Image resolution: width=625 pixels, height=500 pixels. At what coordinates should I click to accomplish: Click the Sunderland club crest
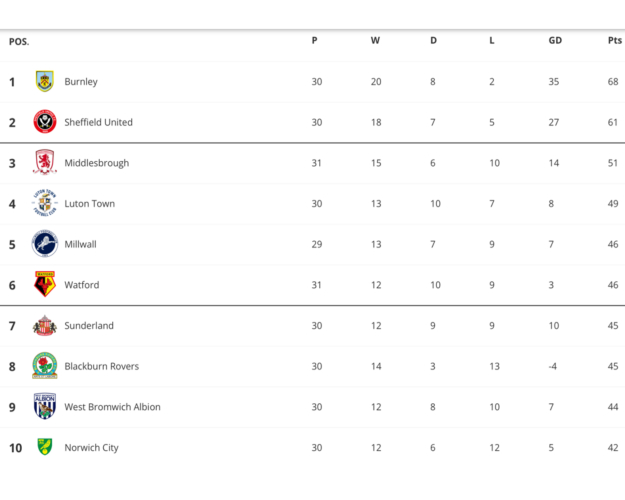click(x=45, y=326)
